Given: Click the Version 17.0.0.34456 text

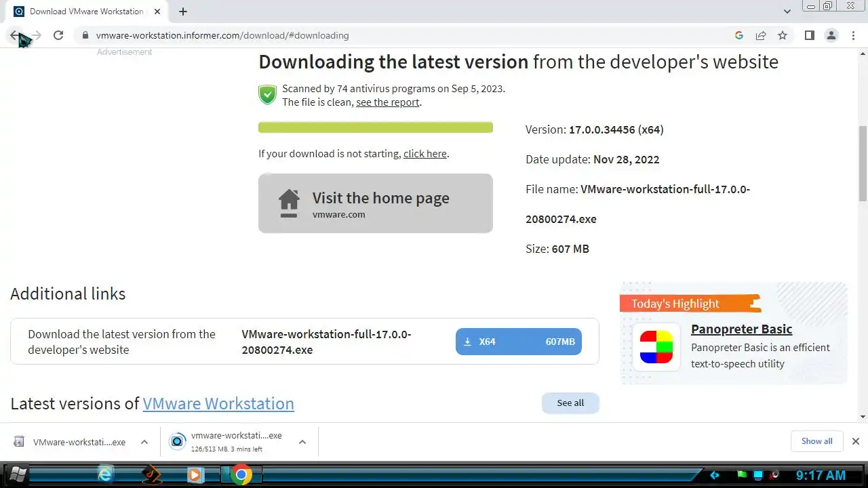Looking at the screenshot, I should [x=595, y=129].
